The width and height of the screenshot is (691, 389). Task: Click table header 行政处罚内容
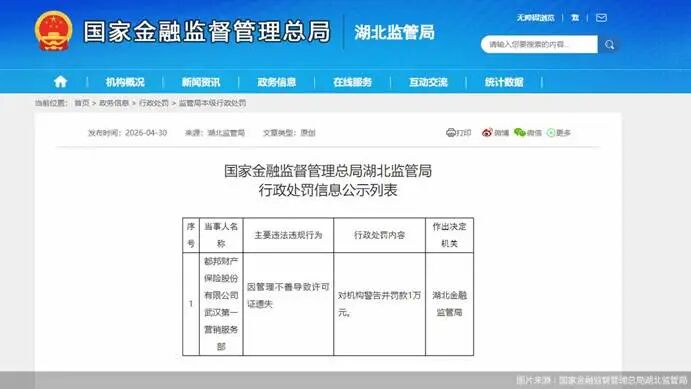pos(379,235)
